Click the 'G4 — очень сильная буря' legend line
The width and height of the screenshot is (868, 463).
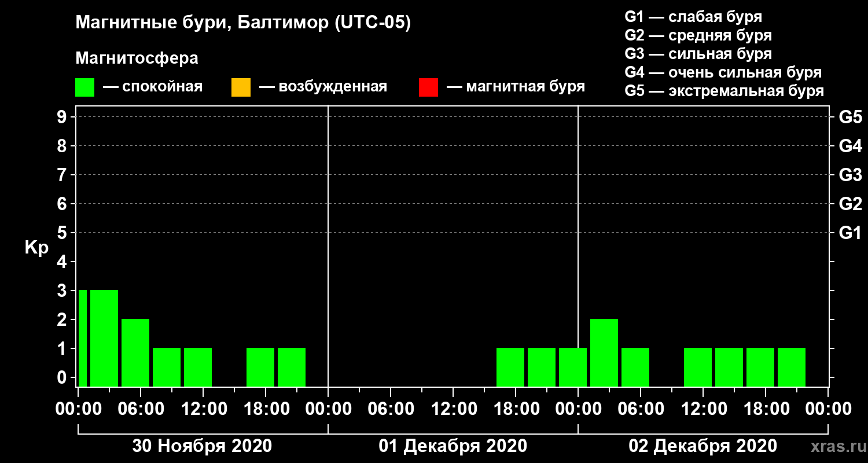723,72
